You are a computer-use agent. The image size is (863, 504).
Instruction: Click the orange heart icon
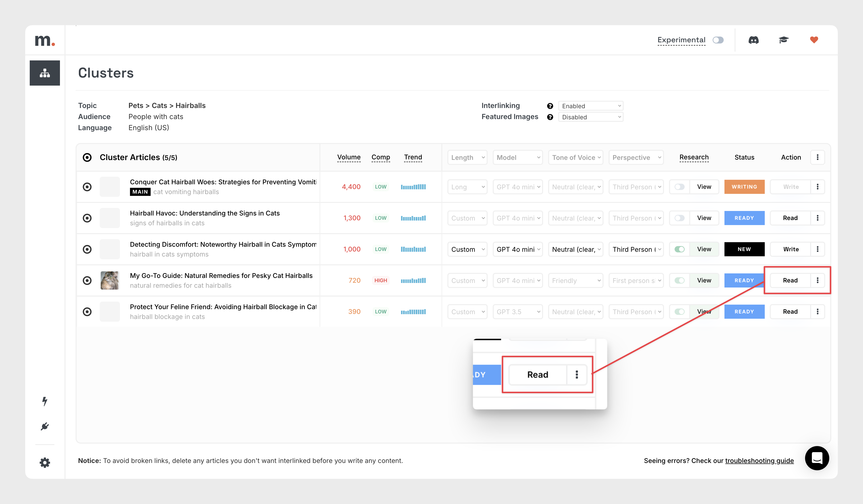tap(814, 40)
